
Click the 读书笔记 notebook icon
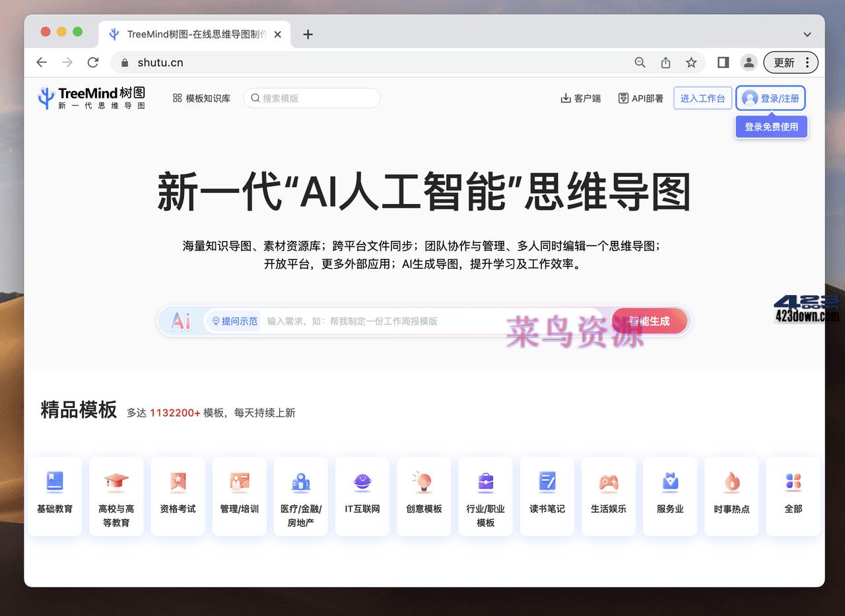coord(547,483)
